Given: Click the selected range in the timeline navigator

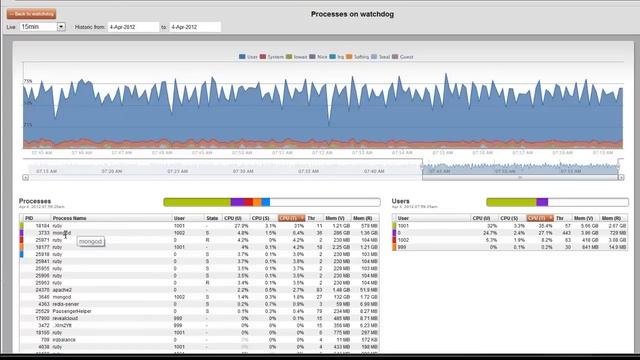Looking at the screenshot, I should tap(520, 168).
